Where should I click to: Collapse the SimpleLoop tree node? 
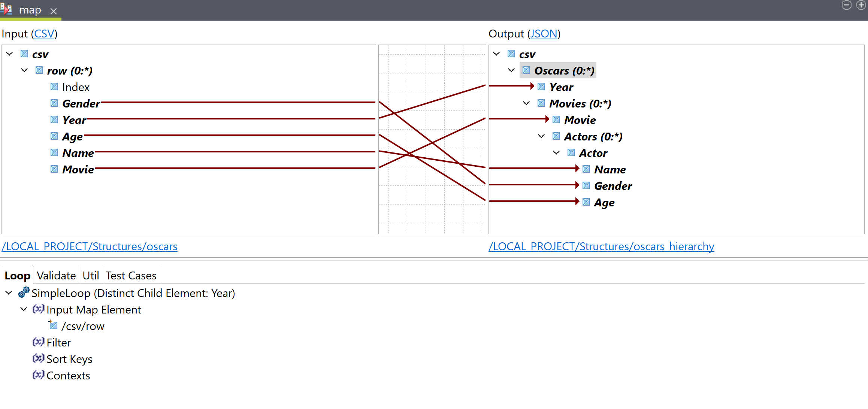point(9,293)
